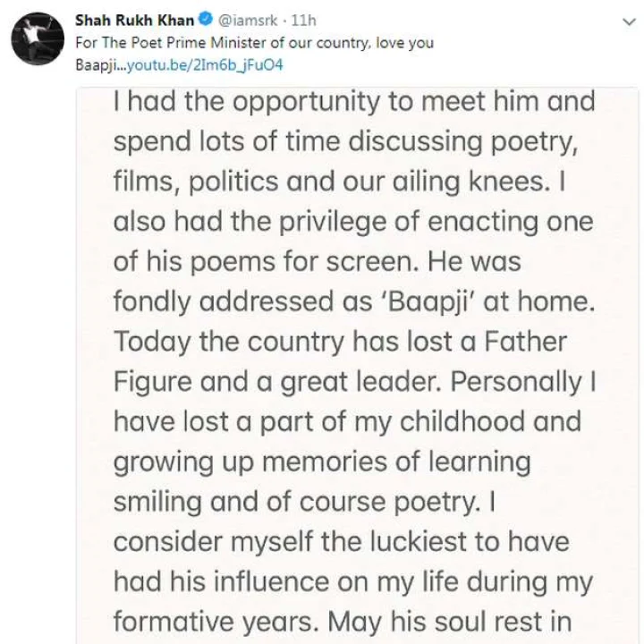This screenshot has width=644, height=644.
Task: Open the attached note image
Action: point(357,365)
